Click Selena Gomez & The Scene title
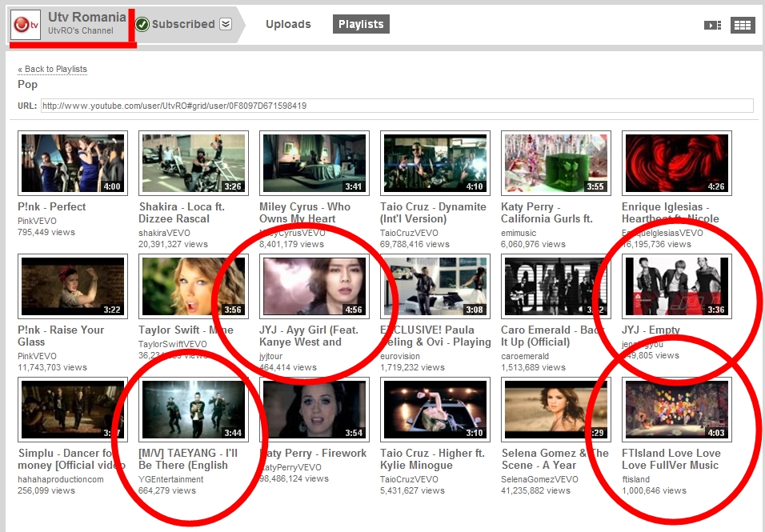 pos(555,459)
